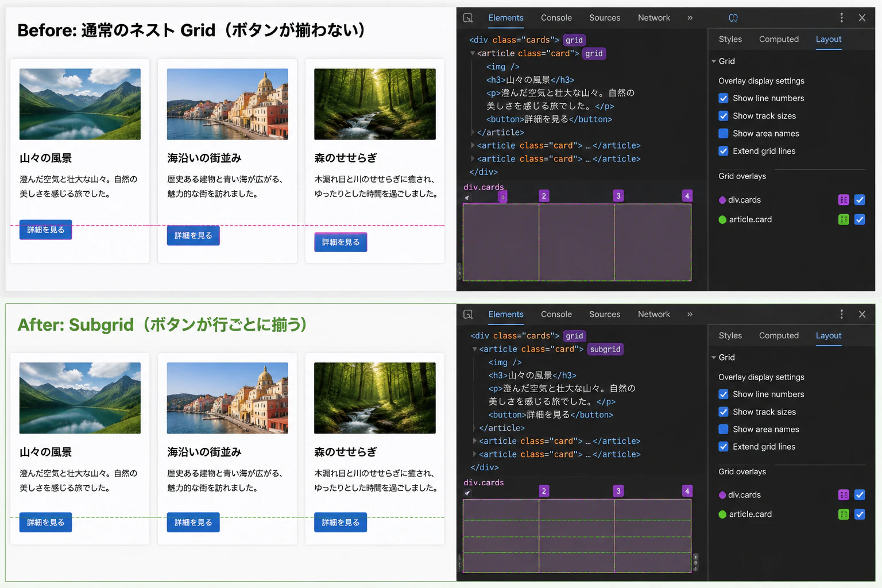
Task: Expand the second article.card node in Before DOM
Action: click(473, 145)
